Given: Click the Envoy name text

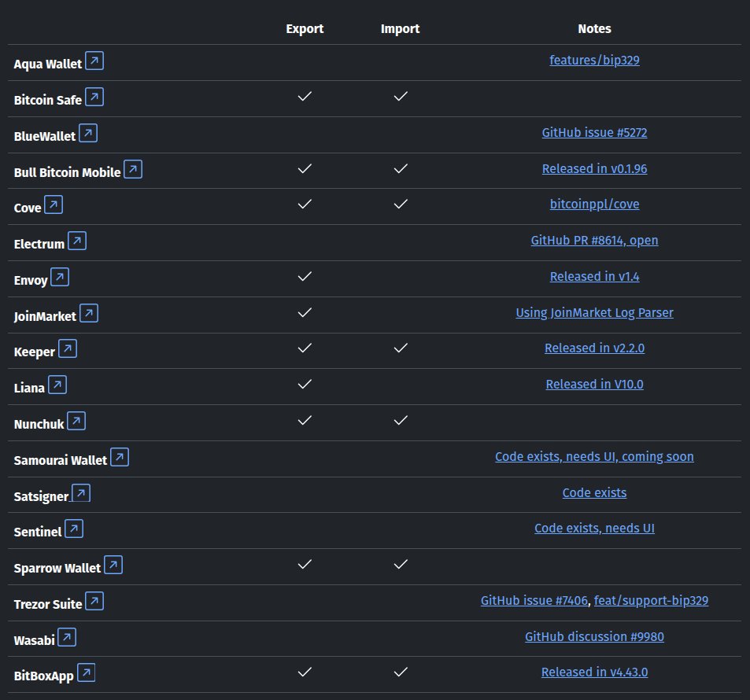Looking at the screenshot, I should [31, 280].
